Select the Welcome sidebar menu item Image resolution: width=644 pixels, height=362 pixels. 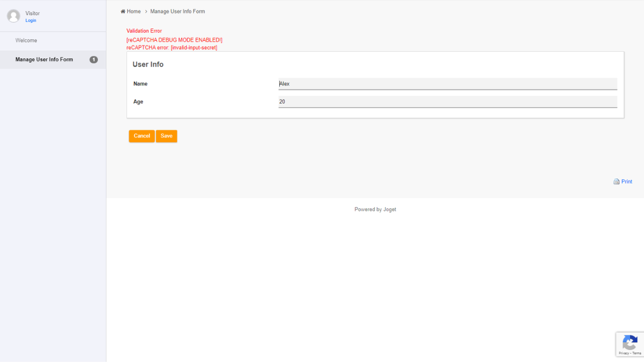[26, 41]
